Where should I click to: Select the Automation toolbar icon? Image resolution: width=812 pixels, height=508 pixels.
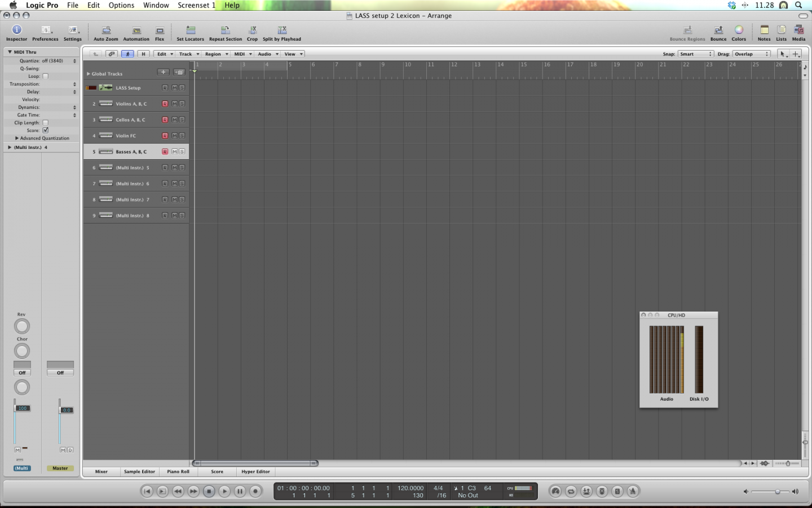pos(136,30)
